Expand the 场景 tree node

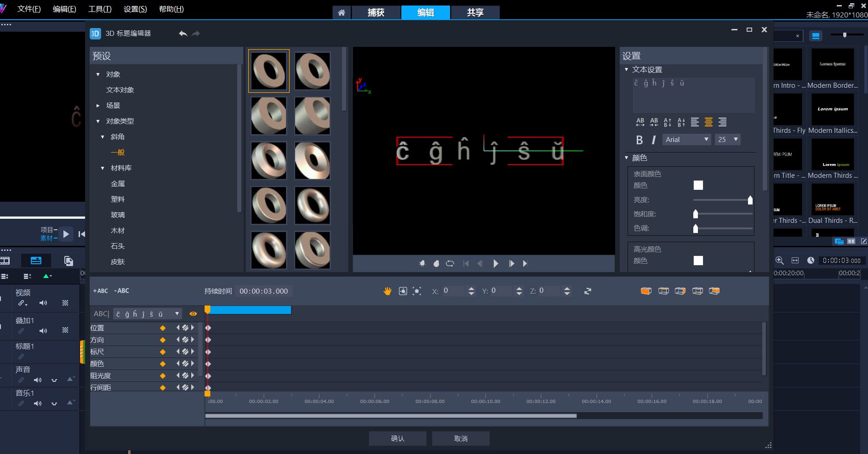(98, 106)
